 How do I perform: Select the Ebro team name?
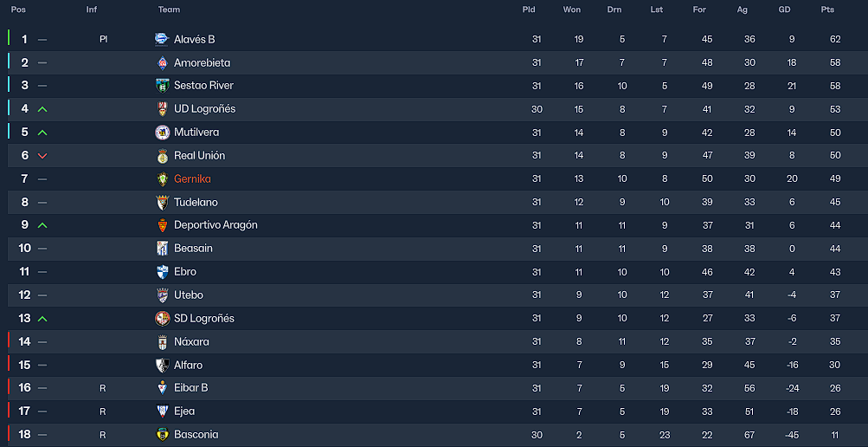[x=184, y=272]
